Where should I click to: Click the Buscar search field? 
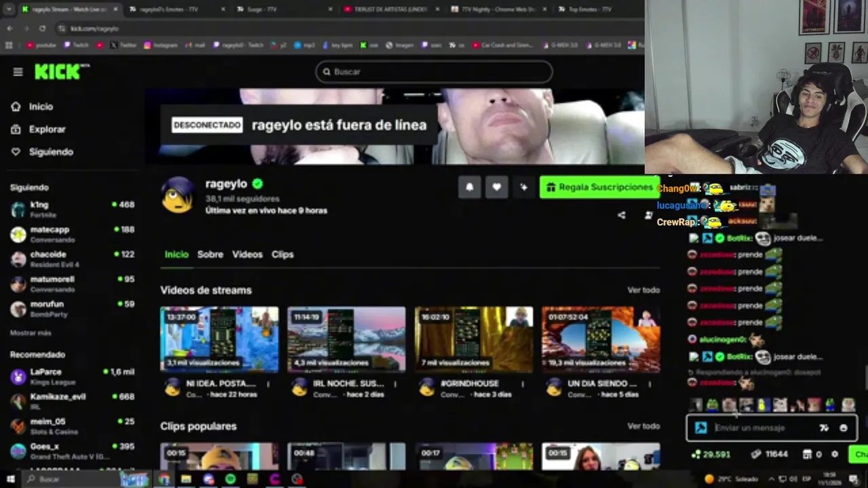coord(434,72)
